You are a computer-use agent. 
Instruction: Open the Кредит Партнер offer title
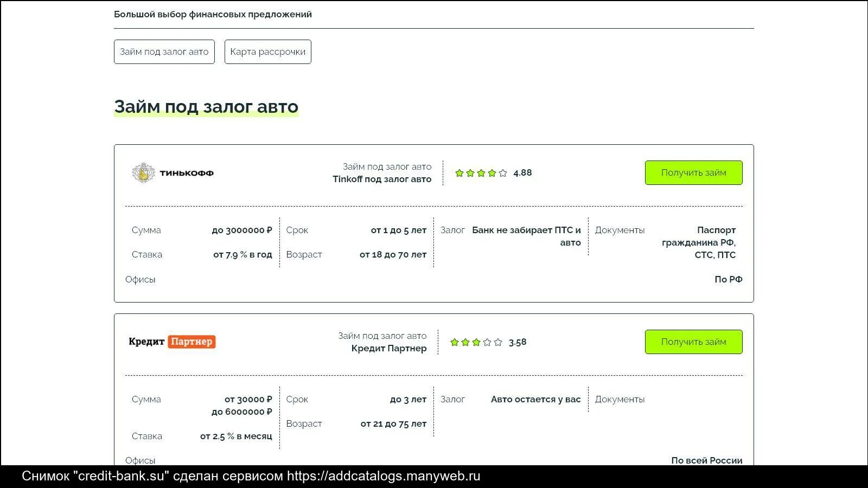(x=389, y=348)
